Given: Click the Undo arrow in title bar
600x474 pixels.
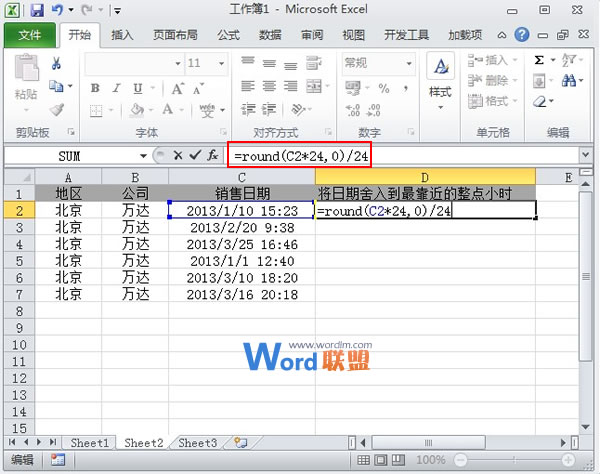Looking at the screenshot, I should click(59, 11).
